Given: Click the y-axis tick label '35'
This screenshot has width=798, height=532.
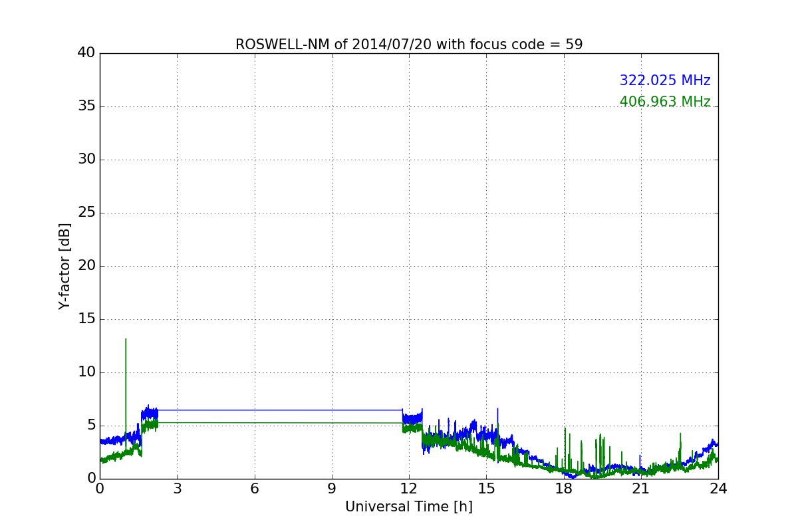Looking at the screenshot, I should pos(86,106).
